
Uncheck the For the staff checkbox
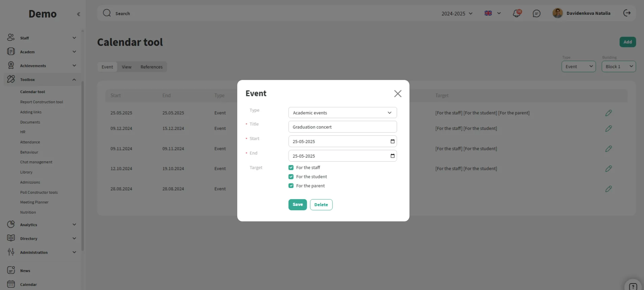click(291, 168)
